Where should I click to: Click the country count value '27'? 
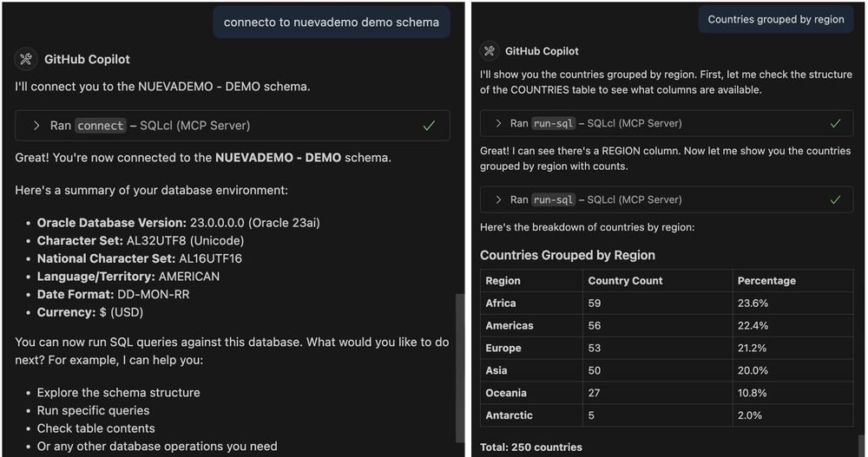(x=594, y=393)
